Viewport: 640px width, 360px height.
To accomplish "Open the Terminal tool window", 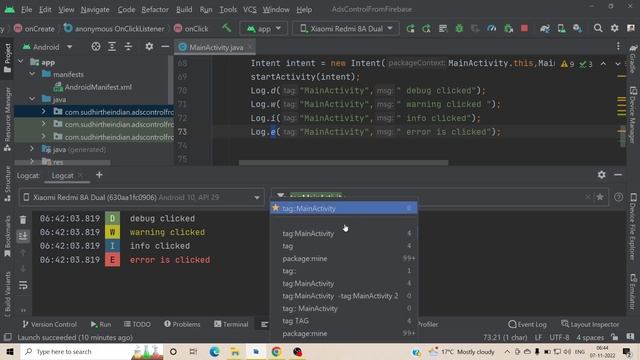I will tap(231, 324).
